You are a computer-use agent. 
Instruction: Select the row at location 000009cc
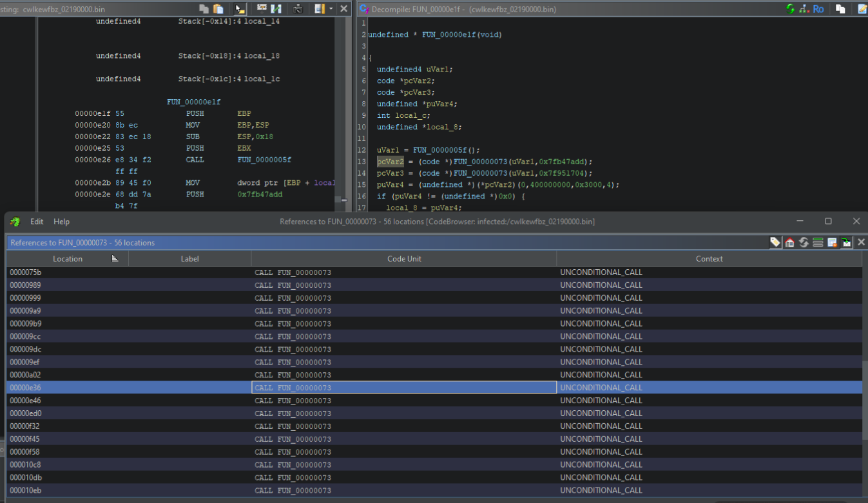pos(434,336)
